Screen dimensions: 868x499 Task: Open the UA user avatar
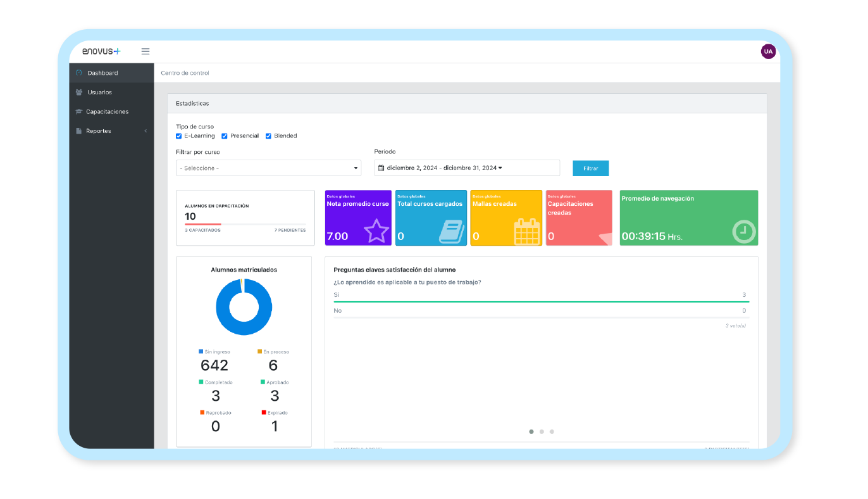pos(768,51)
